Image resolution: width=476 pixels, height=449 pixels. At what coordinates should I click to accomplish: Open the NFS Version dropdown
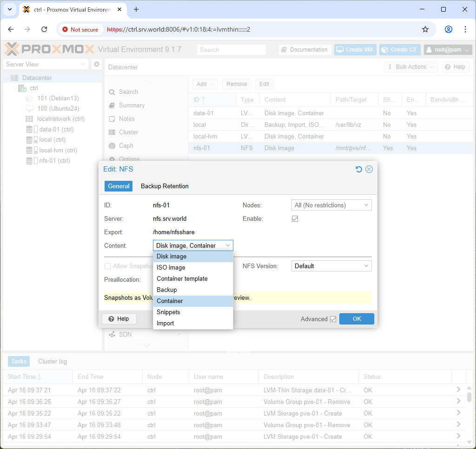click(331, 266)
